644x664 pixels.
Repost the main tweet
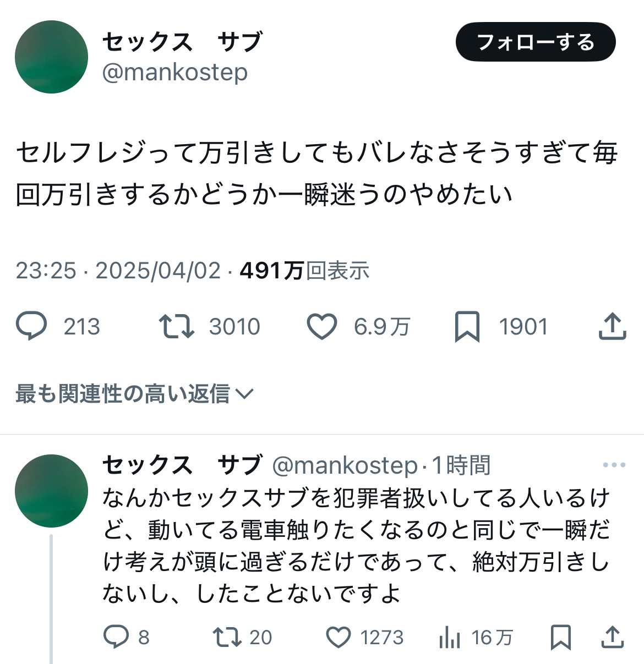tap(176, 326)
